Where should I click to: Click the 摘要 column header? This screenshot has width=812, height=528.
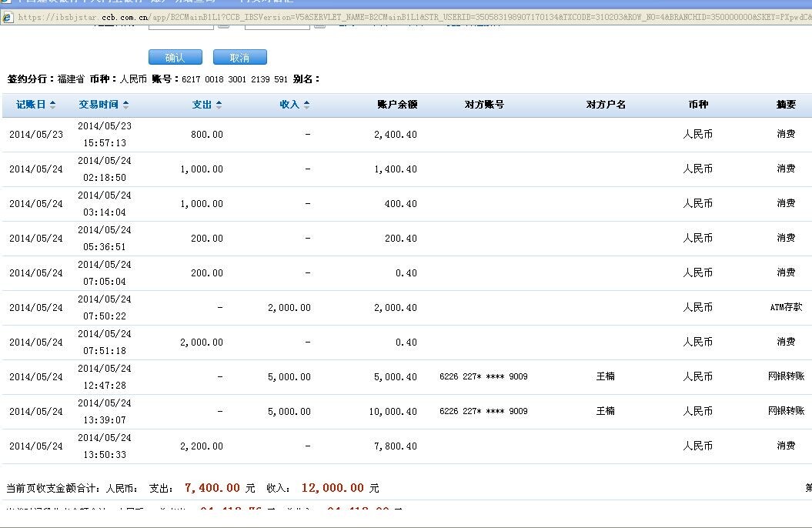[786, 105]
